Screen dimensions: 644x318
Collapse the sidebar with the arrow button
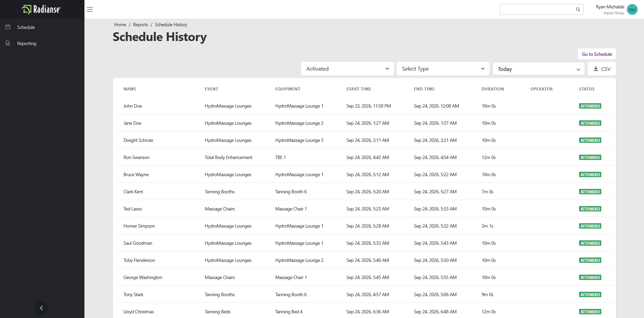coord(41,308)
